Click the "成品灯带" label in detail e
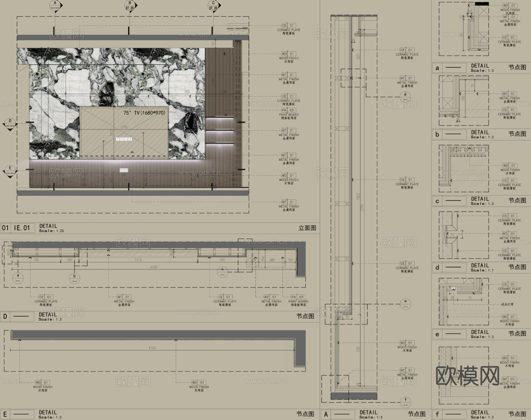Viewport: 531px width, 420px height. (x=507, y=304)
